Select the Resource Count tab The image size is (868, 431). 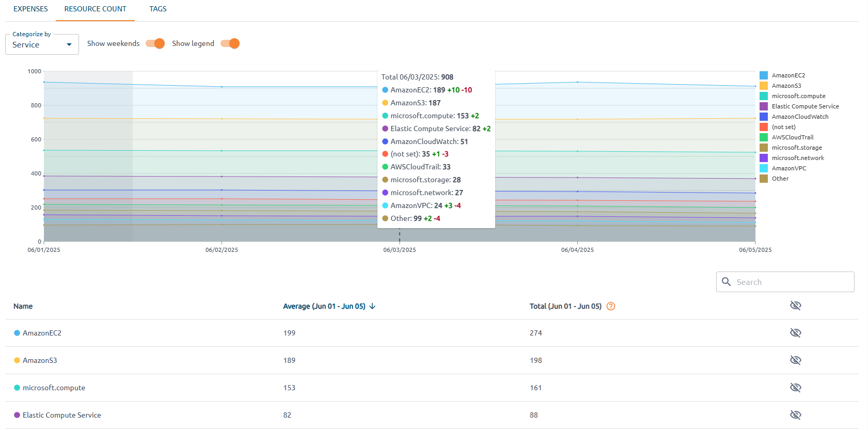[x=95, y=9]
